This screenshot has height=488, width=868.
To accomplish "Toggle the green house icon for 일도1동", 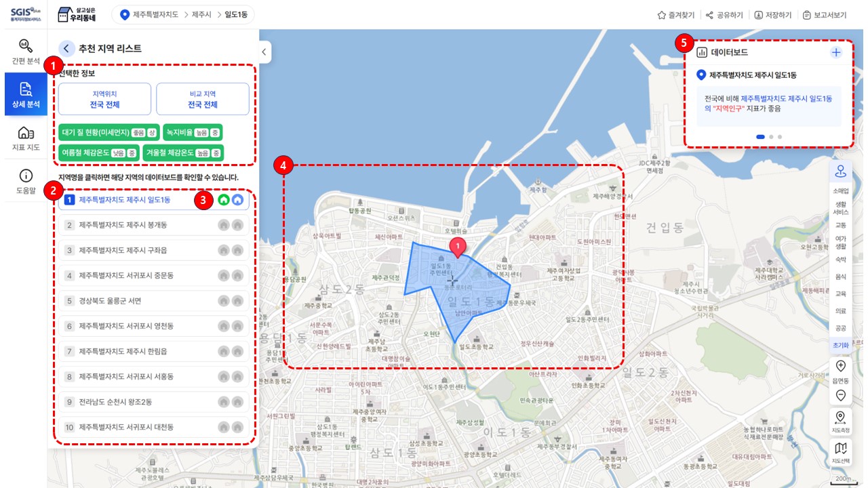I will pos(224,200).
